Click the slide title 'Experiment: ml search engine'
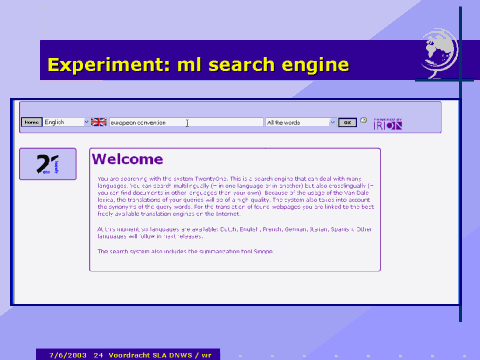The height and width of the screenshot is (360, 480). pyautogui.click(x=198, y=65)
